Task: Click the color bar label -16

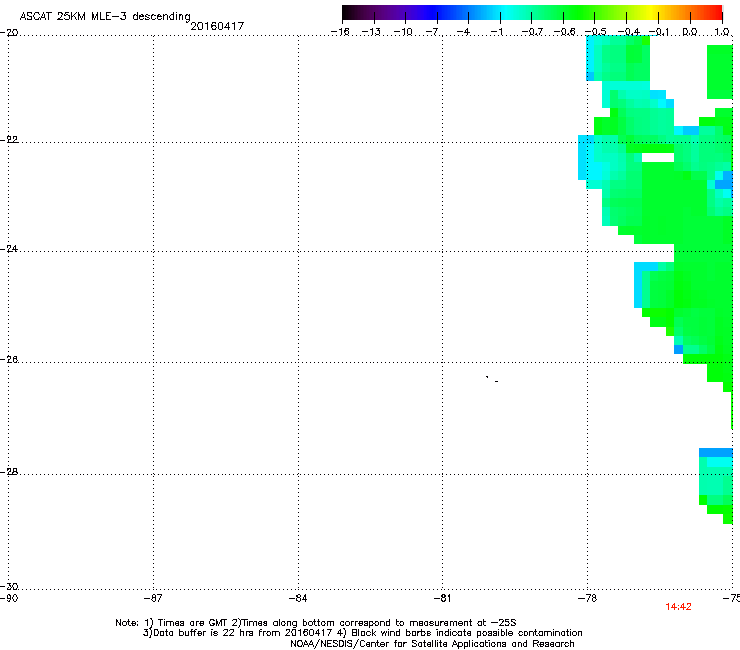Action: [x=340, y=32]
